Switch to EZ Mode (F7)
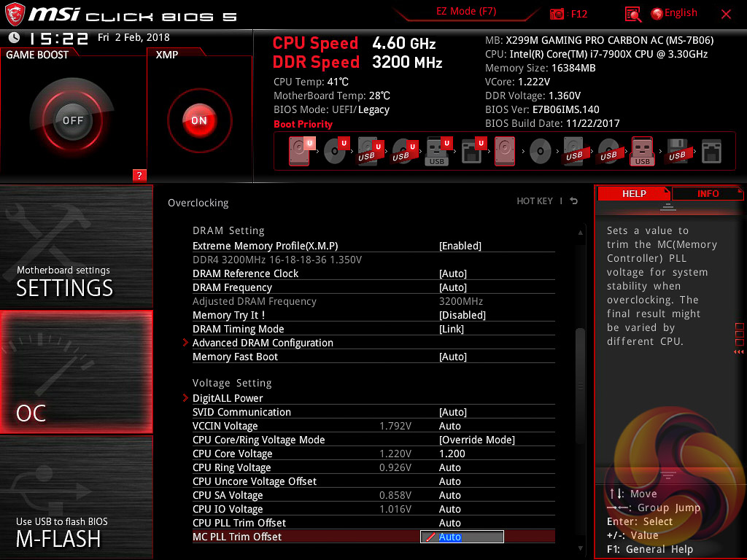Viewport: 747px width, 560px height. pyautogui.click(x=466, y=12)
